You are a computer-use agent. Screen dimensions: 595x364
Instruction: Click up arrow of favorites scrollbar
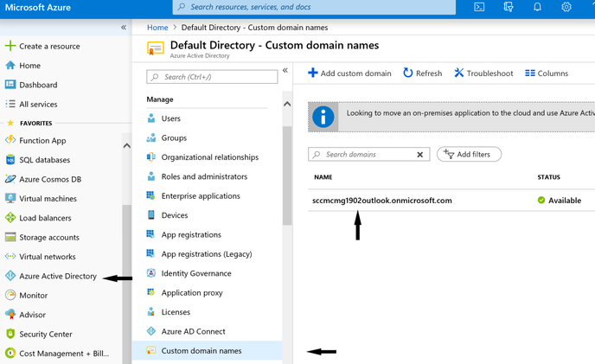point(127,146)
